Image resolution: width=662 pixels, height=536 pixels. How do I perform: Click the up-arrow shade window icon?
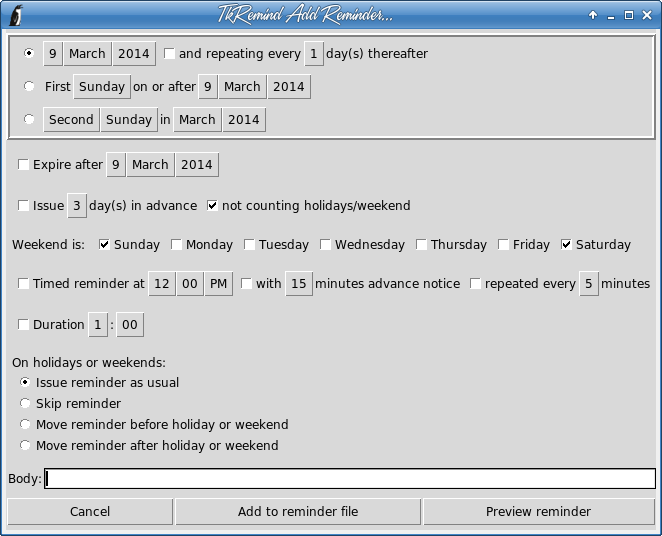click(x=593, y=15)
